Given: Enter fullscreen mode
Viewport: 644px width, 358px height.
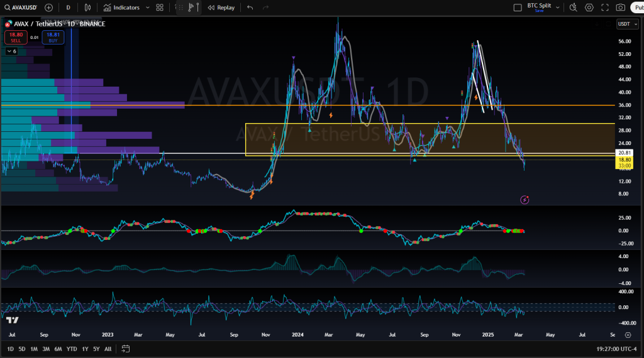Looking at the screenshot, I should point(604,8).
